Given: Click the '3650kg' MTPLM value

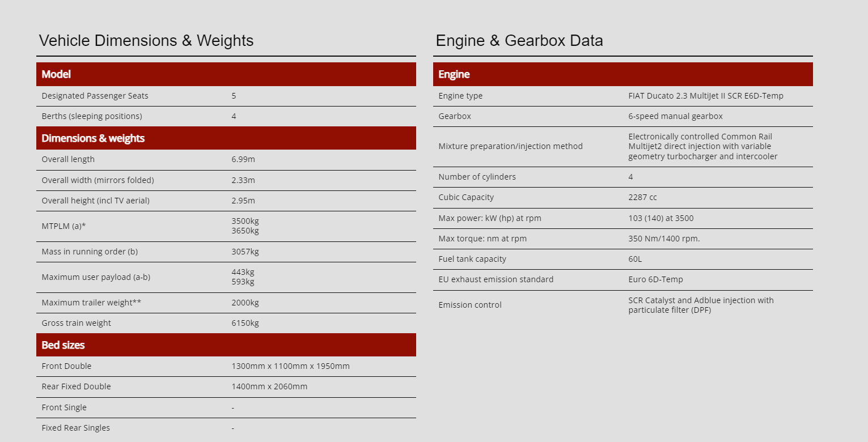Looking at the screenshot, I should pos(245,231).
